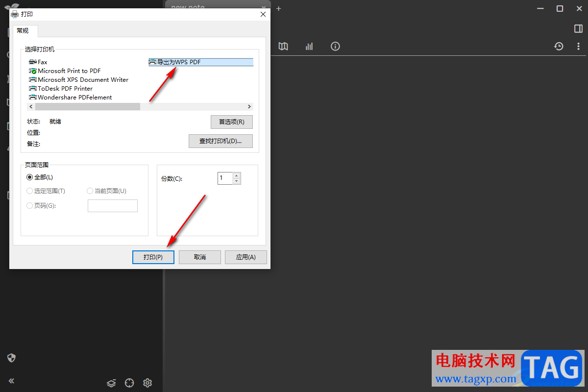Click the printer icon in the print dialog title bar

coord(15,14)
